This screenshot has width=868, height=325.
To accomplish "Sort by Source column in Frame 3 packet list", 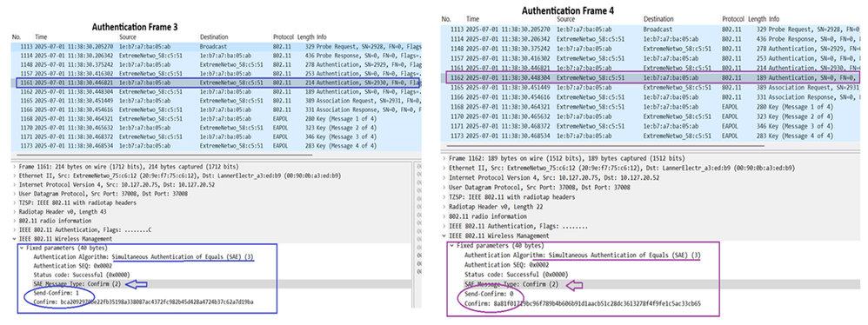I will [x=129, y=36].
